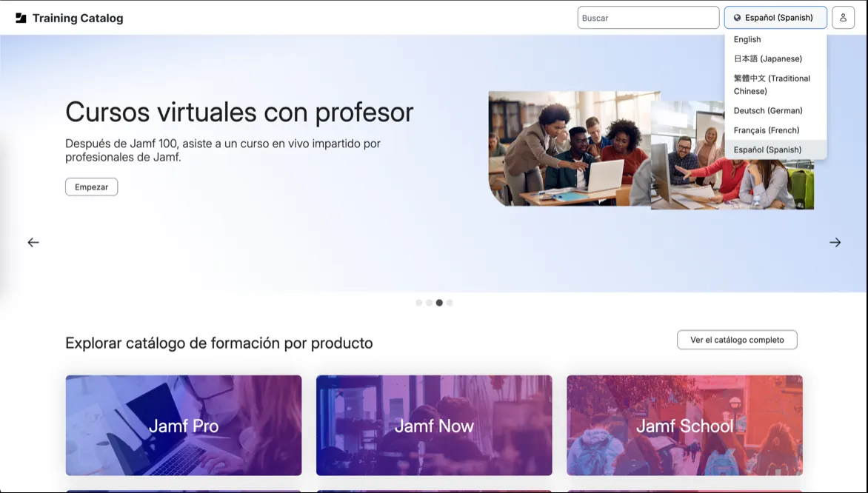Image resolution: width=868 pixels, height=493 pixels.
Task: Click the left arrow to see previous slide
Action: pyautogui.click(x=33, y=242)
